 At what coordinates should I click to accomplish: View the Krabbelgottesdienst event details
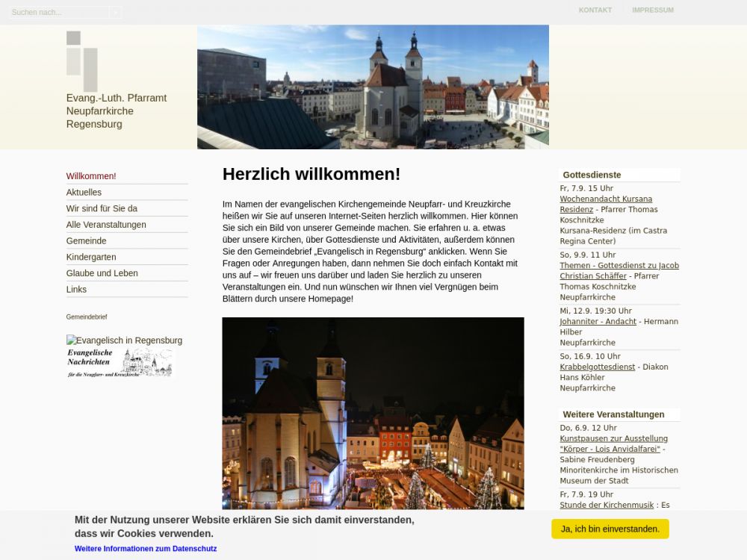[597, 367]
